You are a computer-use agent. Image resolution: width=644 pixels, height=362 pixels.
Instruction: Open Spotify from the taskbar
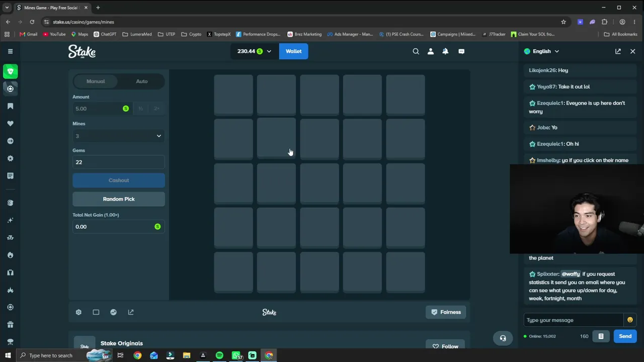click(219, 355)
